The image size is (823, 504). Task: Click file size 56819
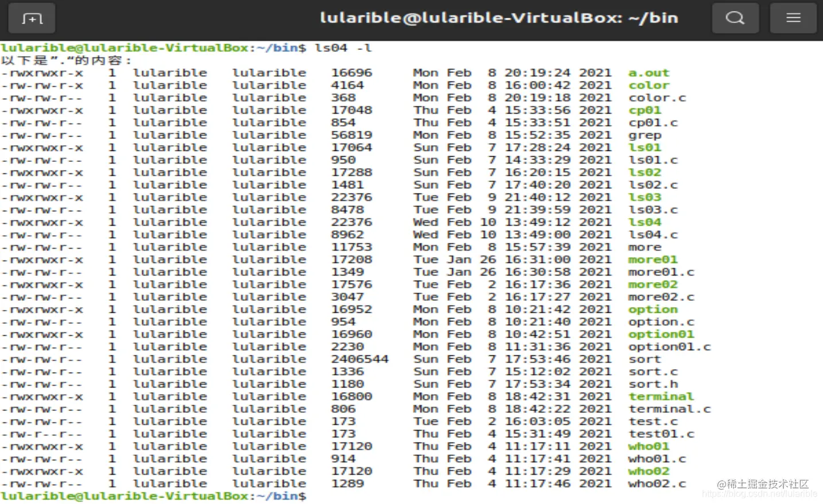(352, 135)
